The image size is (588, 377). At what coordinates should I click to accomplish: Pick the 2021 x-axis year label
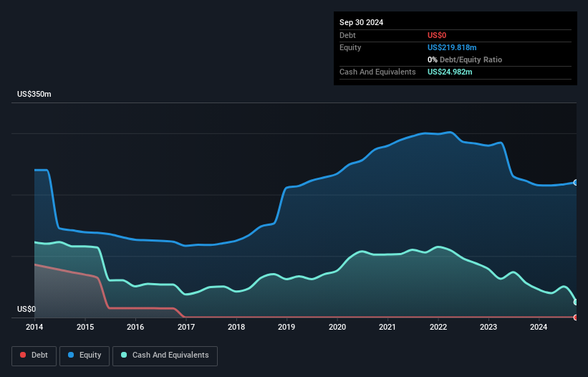tap(387, 328)
